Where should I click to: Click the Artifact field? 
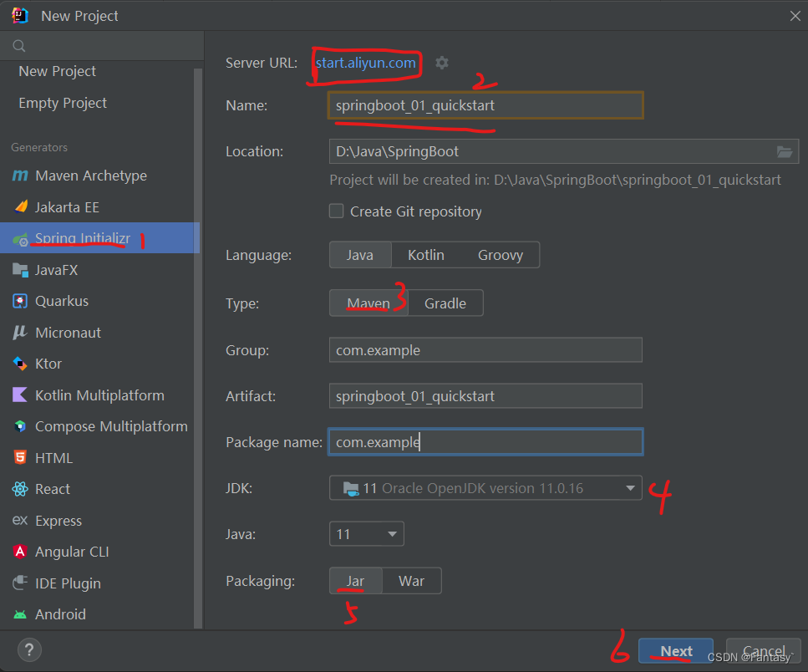point(485,396)
